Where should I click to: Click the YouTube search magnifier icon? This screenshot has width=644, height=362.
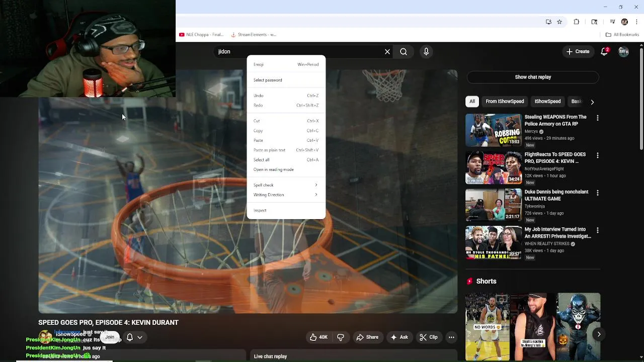pyautogui.click(x=404, y=52)
